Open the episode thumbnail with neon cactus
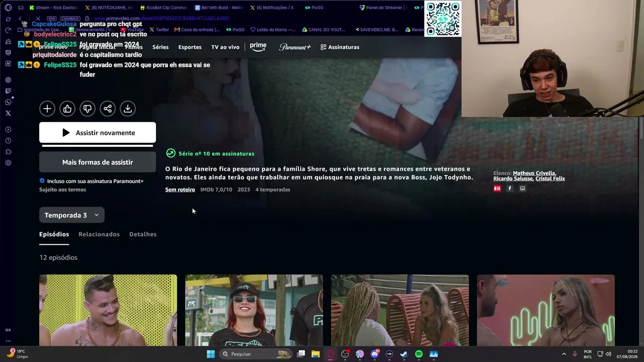 (x=546, y=310)
